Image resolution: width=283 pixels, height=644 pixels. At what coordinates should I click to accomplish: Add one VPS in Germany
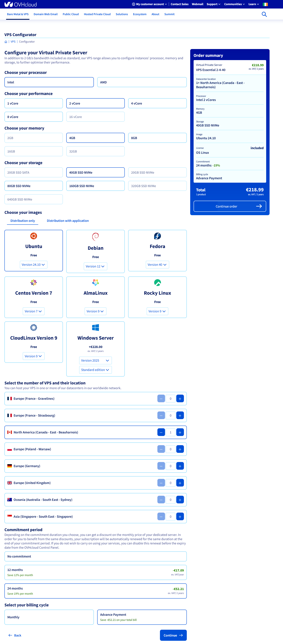180,466
